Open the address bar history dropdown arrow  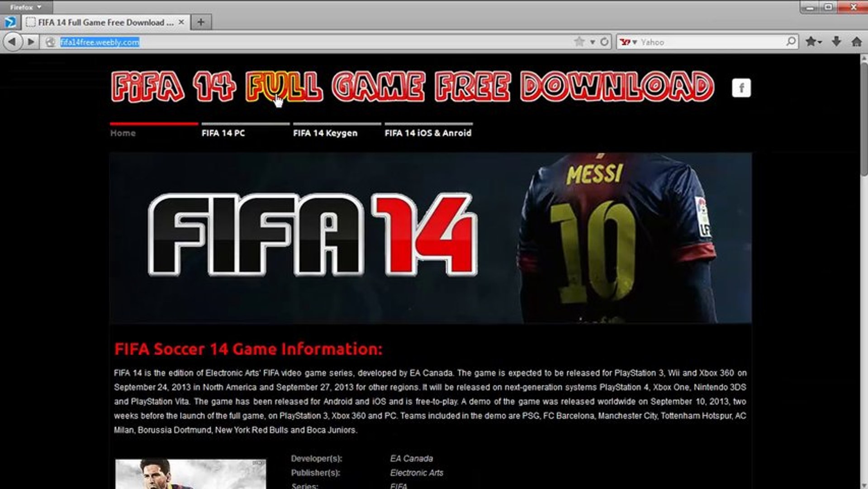pos(592,42)
